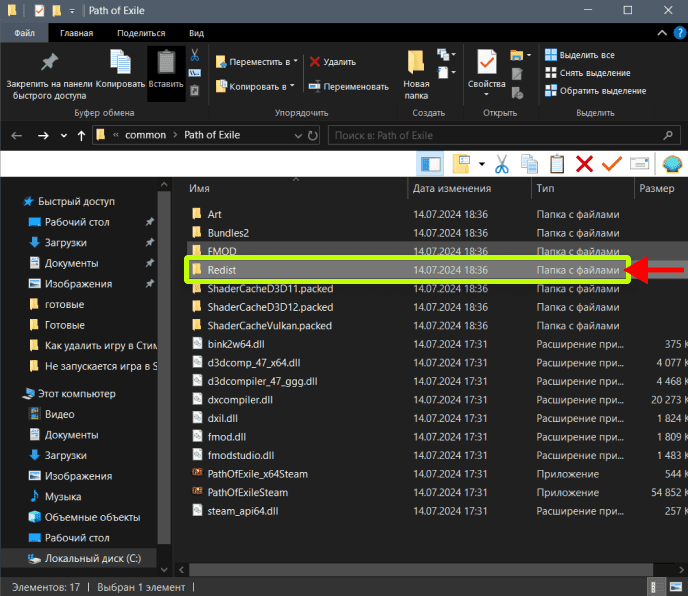Select Быстрый доступ in navigation pane

pos(76,201)
